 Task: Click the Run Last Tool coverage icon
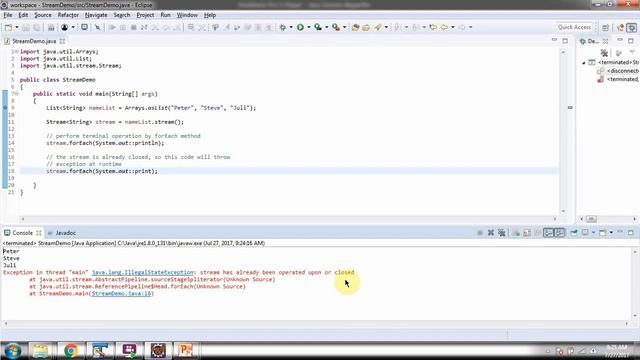(318, 27)
